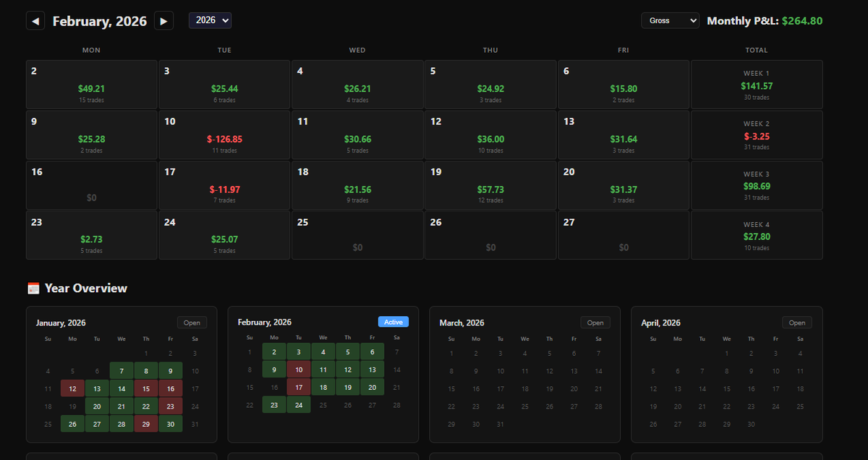Select January 12 red day in mini calendar
The width and height of the screenshot is (868, 460).
[72, 388]
